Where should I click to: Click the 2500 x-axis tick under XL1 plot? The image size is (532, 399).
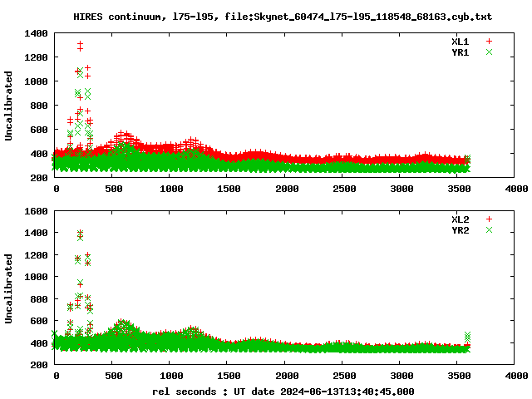[x=344, y=189]
